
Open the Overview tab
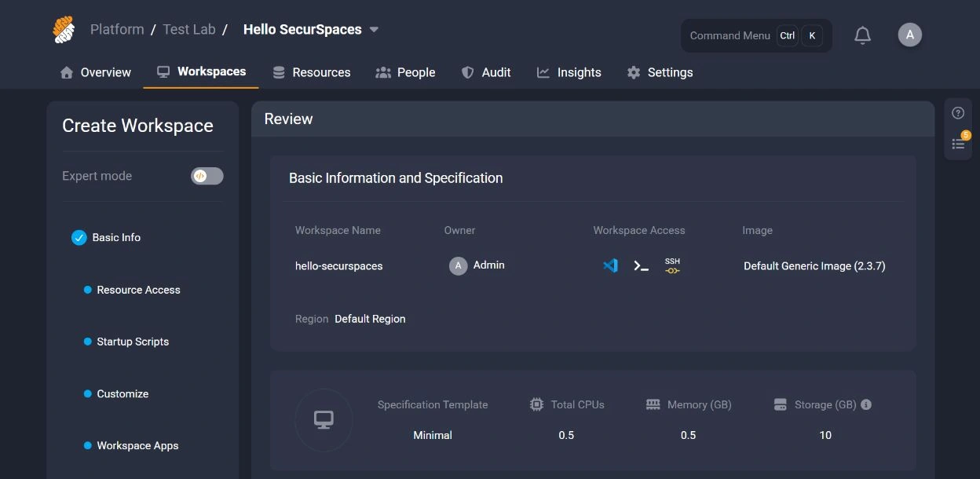click(x=95, y=72)
